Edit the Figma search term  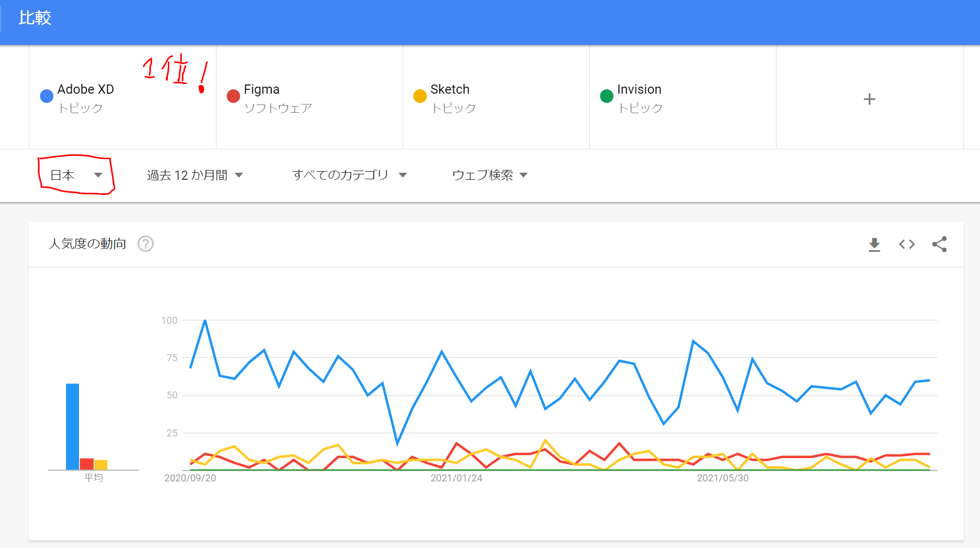261,89
